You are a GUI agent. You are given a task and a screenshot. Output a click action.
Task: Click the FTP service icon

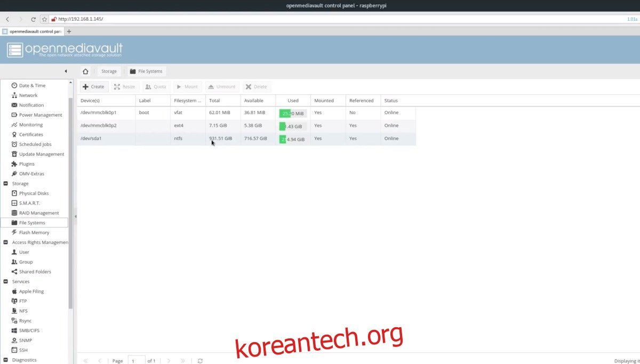point(14,301)
